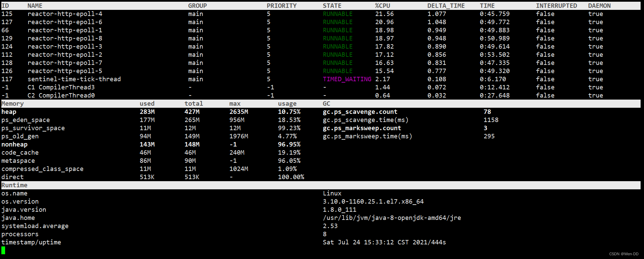Click thread ID 125
Image resolution: width=644 pixels, height=259 pixels.
[x=7, y=14]
